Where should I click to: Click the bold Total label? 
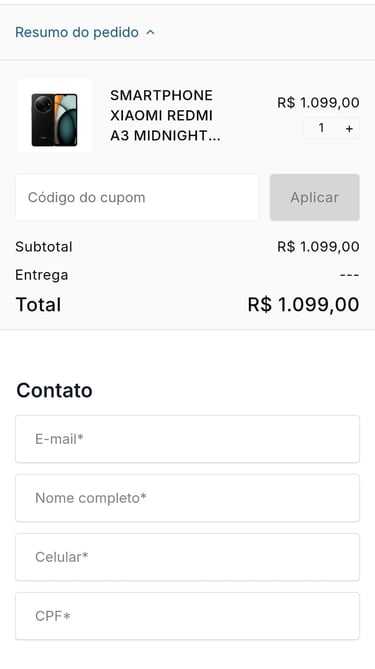coord(38,305)
